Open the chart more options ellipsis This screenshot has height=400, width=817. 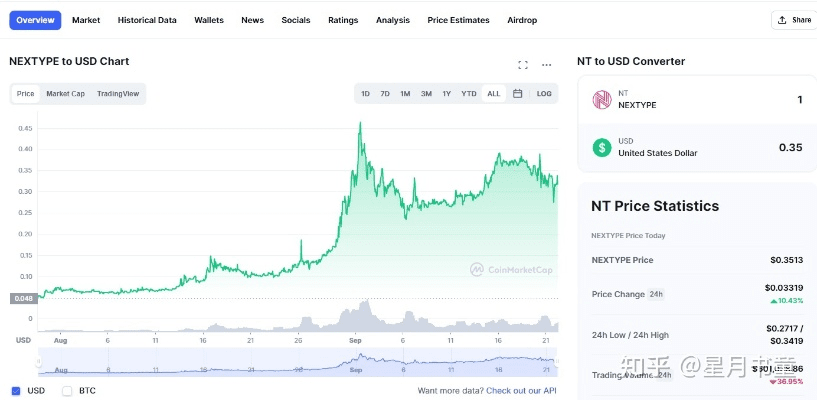tap(546, 65)
